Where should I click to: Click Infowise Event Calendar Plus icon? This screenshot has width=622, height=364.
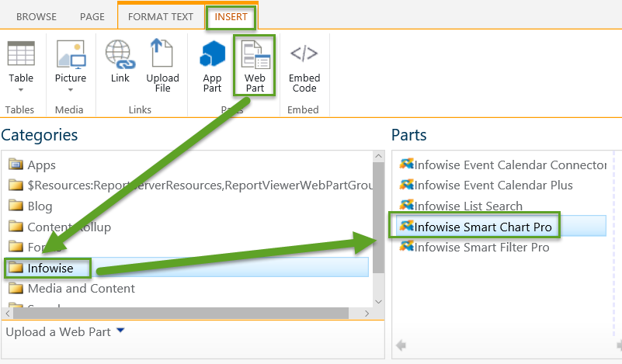click(x=407, y=184)
